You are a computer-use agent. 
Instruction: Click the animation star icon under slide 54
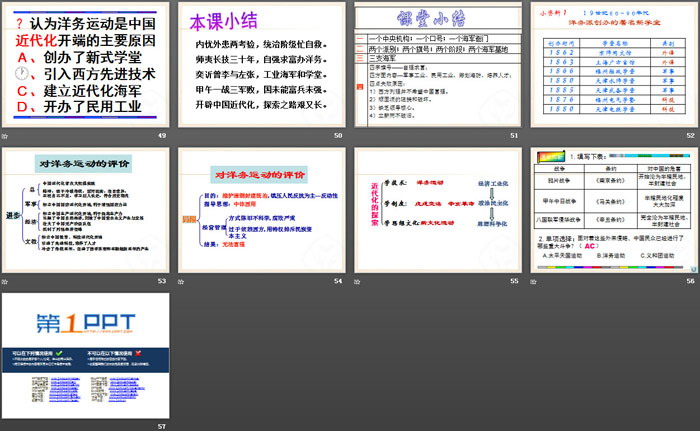click(x=183, y=281)
